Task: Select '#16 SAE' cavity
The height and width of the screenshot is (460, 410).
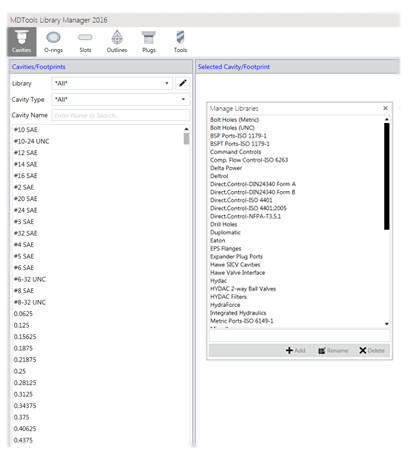Action: tap(26, 176)
